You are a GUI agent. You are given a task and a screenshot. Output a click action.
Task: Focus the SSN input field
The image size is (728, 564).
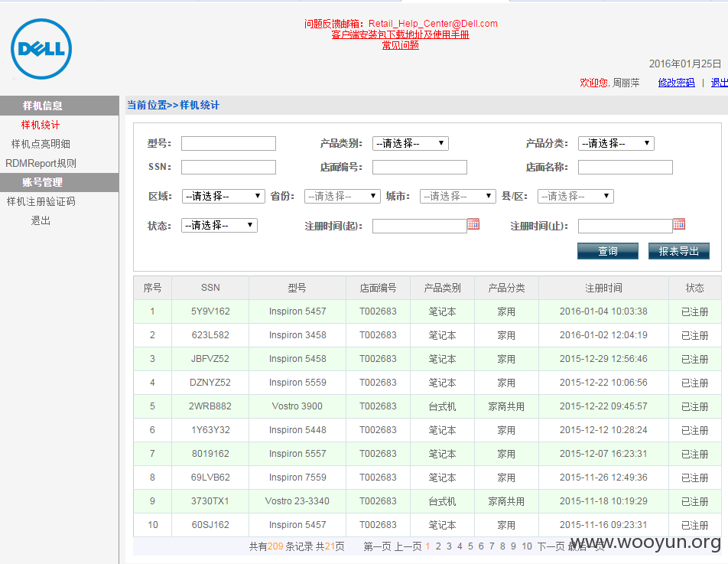(229, 168)
